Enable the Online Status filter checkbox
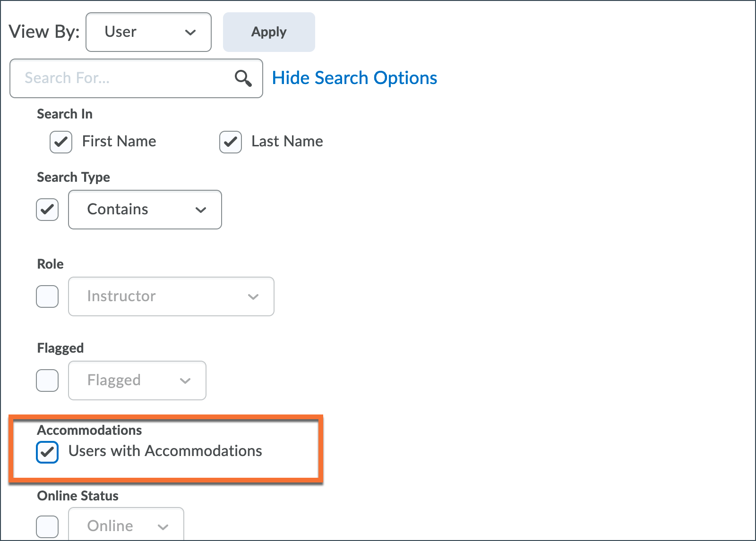This screenshot has width=756, height=541. coord(47,526)
